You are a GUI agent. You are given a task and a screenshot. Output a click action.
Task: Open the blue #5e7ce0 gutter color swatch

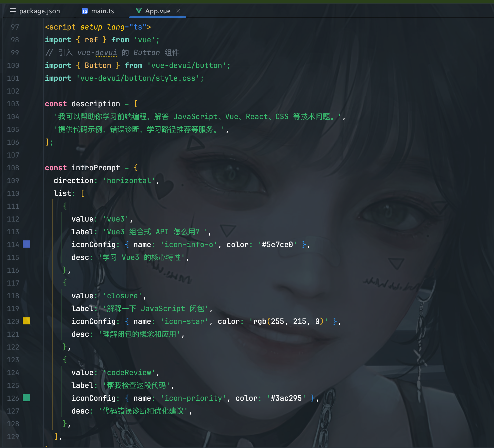point(26,244)
